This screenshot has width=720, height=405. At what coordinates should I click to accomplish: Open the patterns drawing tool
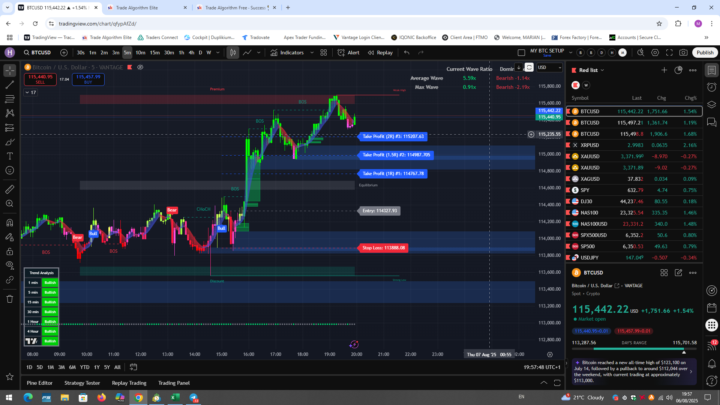(10, 113)
